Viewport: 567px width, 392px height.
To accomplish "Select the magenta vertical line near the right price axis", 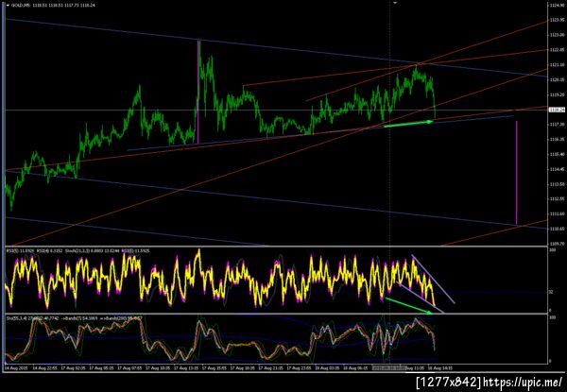I will [516, 173].
